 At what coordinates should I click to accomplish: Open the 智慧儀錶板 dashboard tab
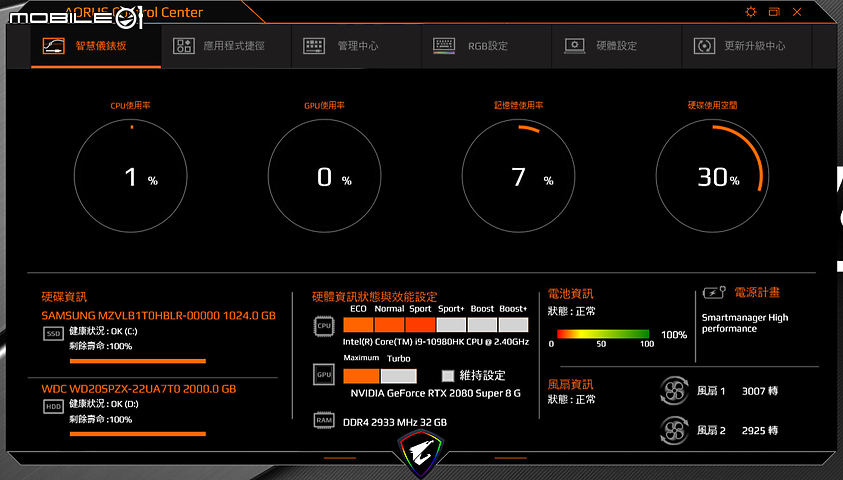[96, 46]
